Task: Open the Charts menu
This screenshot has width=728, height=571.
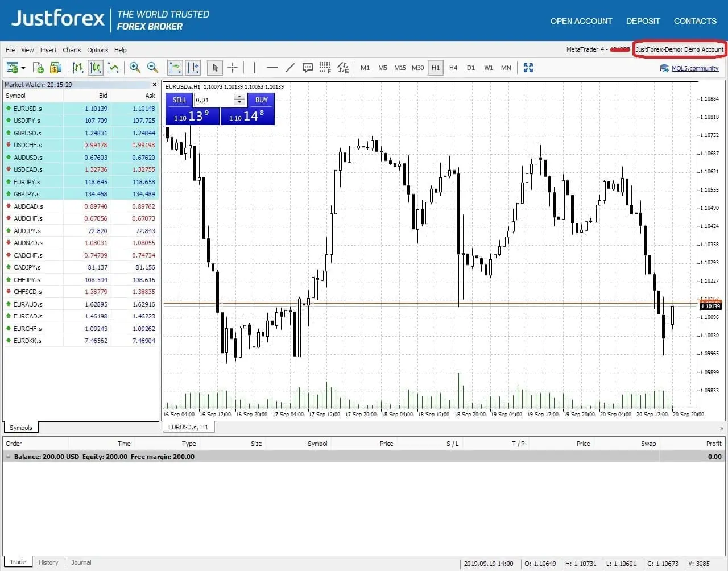Action: (x=72, y=50)
